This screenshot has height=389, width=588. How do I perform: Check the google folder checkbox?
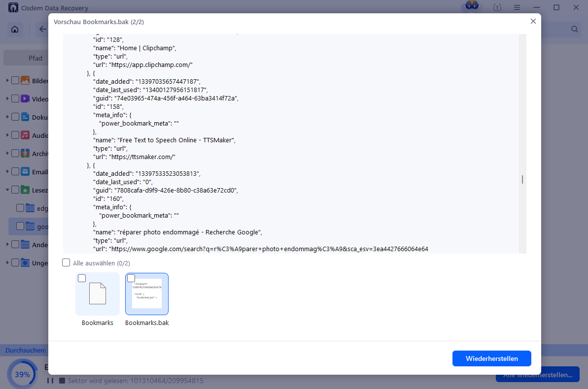(x=20, y=227)
